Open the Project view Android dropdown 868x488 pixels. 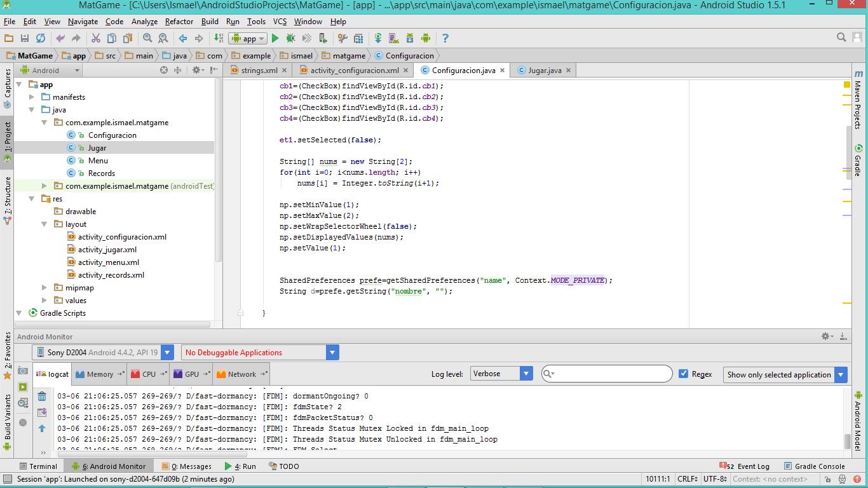pos(51,71)
